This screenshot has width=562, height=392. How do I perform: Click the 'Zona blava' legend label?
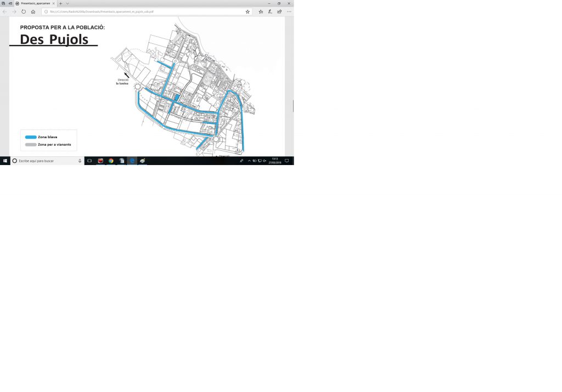(x=47, y=137)
